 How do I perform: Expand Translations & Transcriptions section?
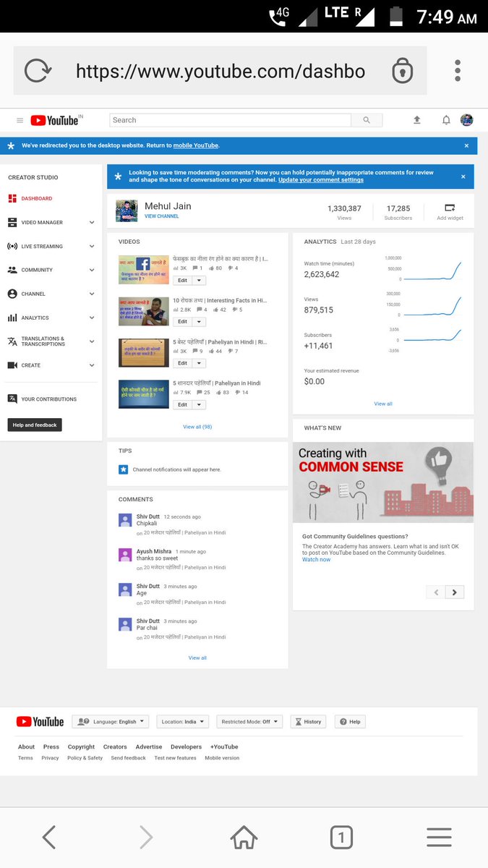[51, 341]
